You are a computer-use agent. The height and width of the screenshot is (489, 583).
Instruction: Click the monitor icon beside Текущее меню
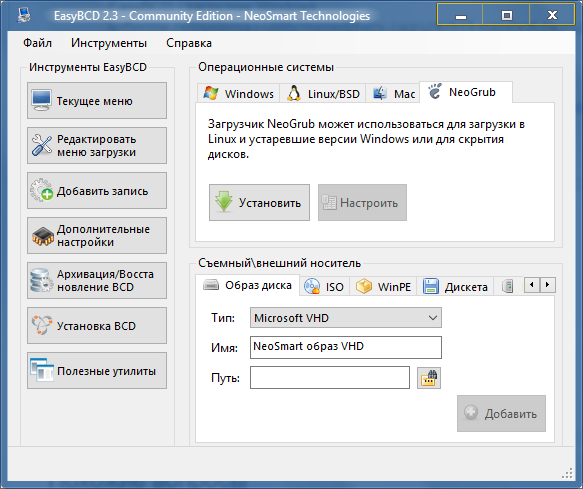[41, 100]
